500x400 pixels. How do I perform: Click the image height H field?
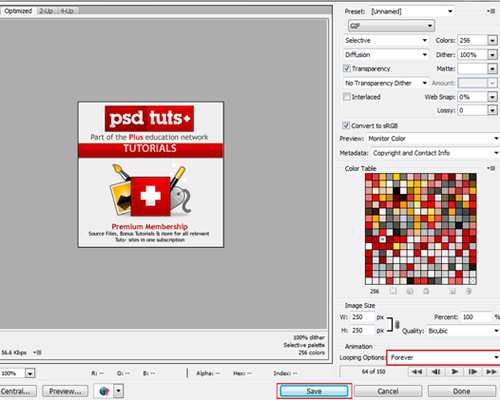point(363,330)
